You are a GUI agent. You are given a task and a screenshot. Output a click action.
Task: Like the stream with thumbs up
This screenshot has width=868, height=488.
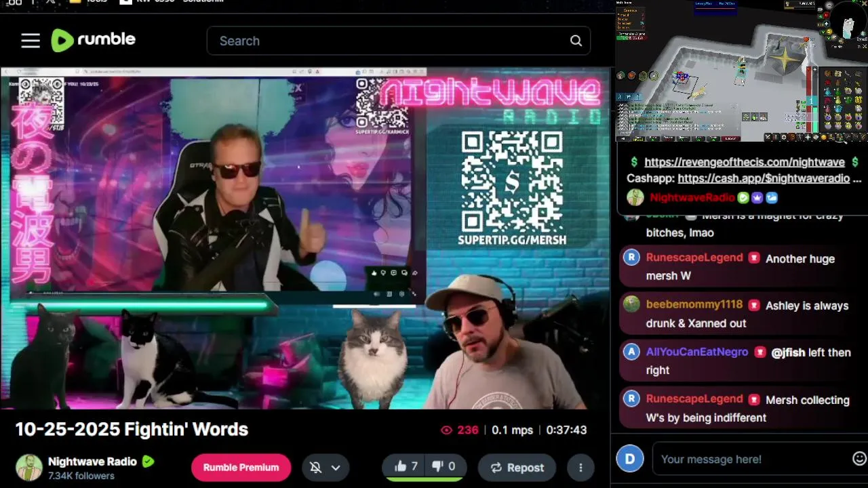(x=406, y=466)
